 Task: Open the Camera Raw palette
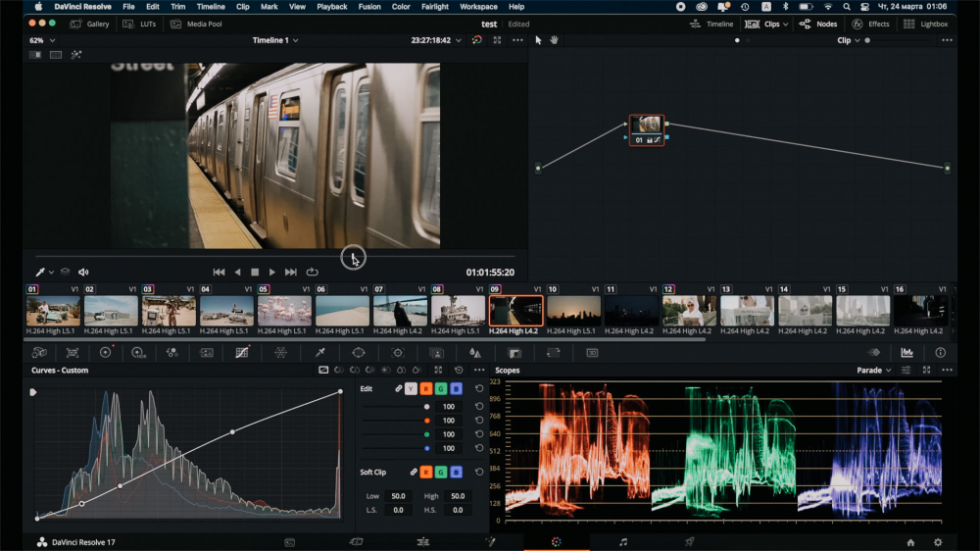tap(39, 352)
